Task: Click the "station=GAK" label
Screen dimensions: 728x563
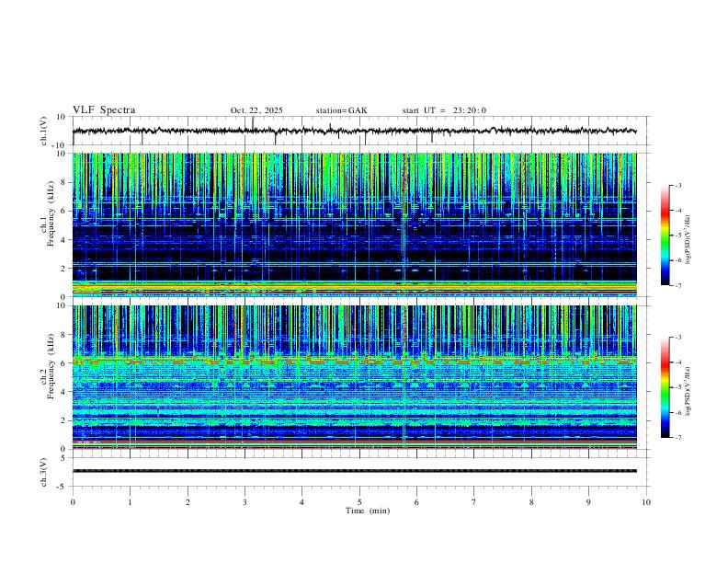Action: coord(341,110)
